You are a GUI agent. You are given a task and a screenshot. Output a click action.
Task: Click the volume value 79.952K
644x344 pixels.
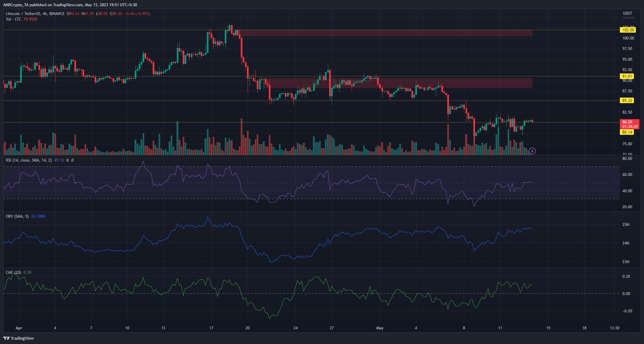coord(30,19)
